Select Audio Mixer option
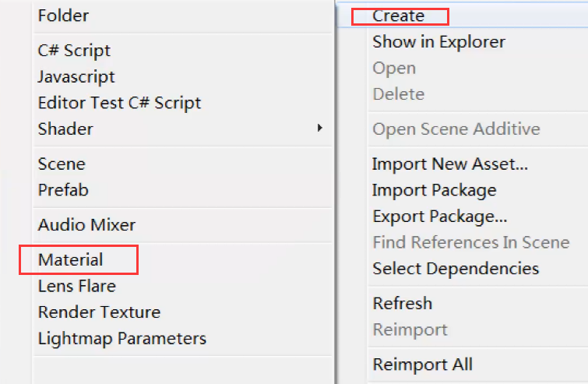This screenshot has width=588, height=384. point(86,225)
